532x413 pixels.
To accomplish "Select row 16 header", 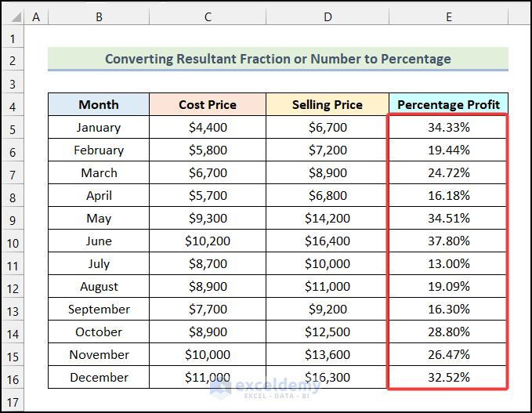I will point(13,378).
